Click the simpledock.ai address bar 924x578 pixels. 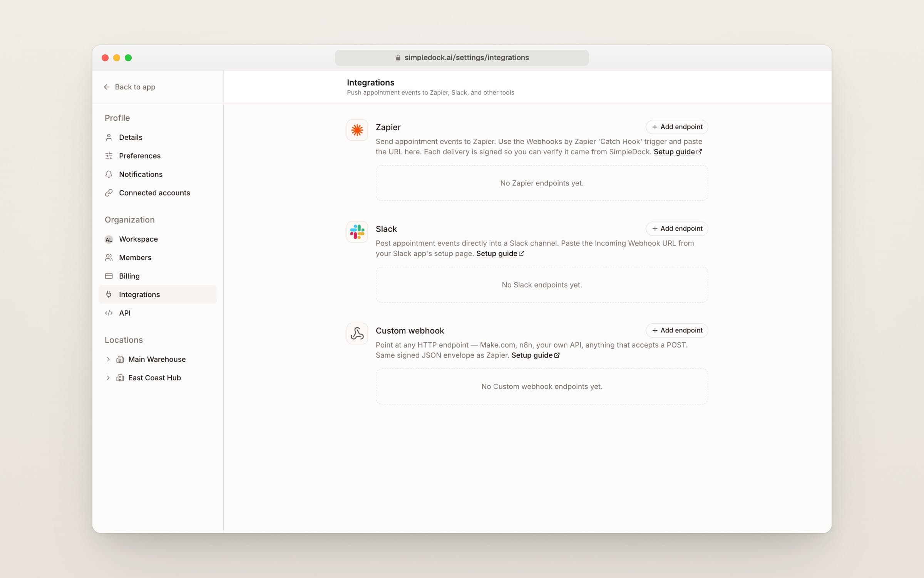(x=462, y=58)
